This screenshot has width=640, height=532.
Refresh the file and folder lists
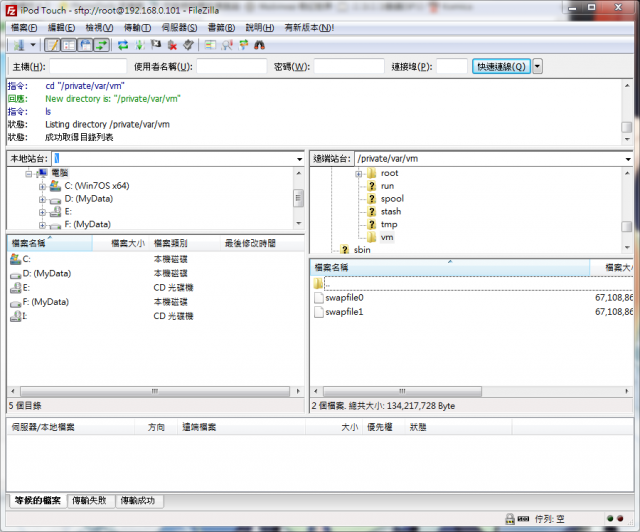123,45
